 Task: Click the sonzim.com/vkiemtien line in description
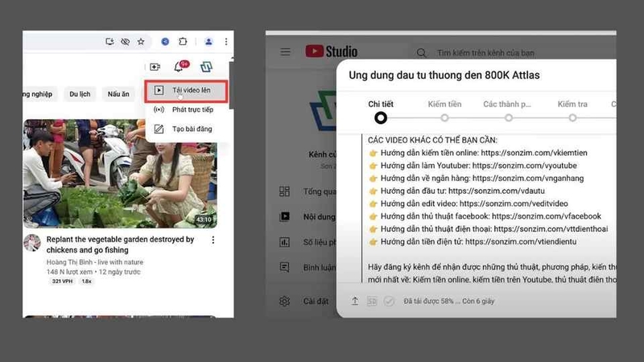click(x=478, y=153)
